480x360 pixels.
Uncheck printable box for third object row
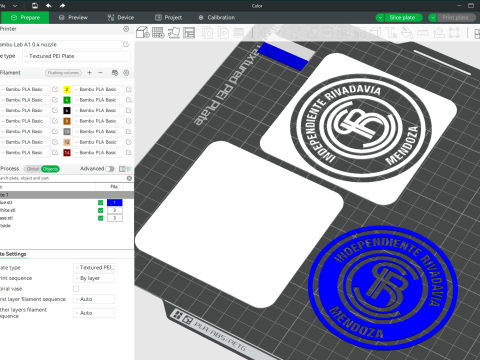point(100,218)
